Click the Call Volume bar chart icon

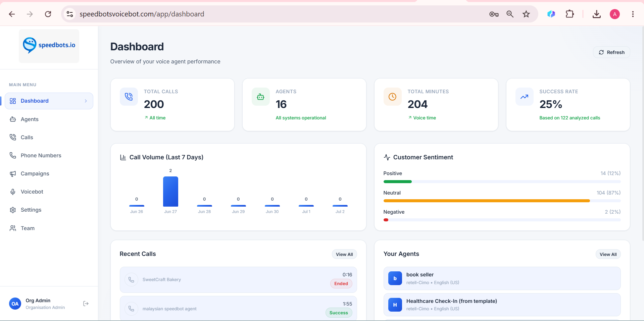coord(123,157)
